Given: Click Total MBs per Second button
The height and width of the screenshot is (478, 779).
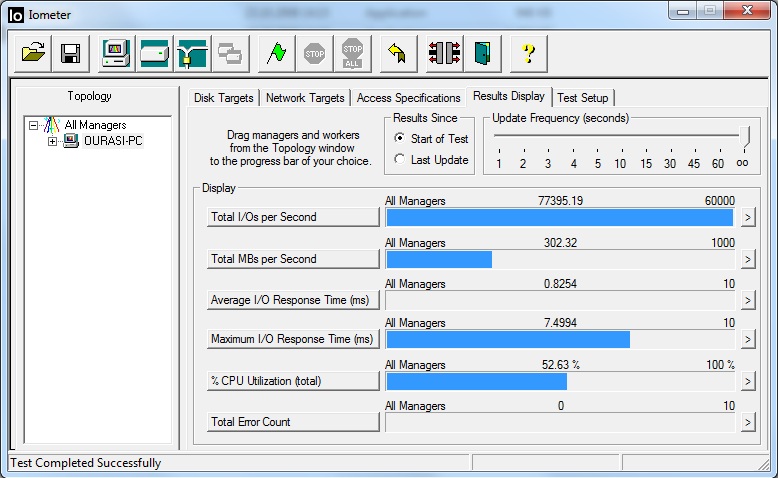Looking at the screenshot, I should click(x=293, y=259).
